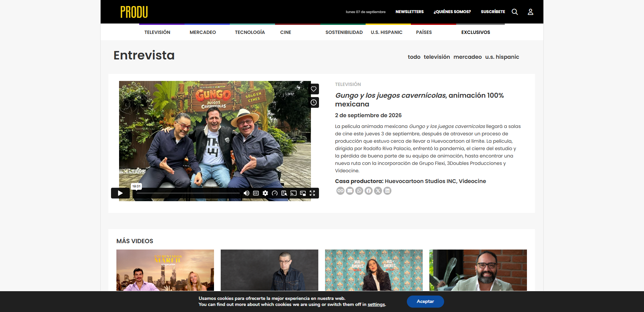Mute the video volume icon
Screen dimensions: 644x312
(247, 193)
